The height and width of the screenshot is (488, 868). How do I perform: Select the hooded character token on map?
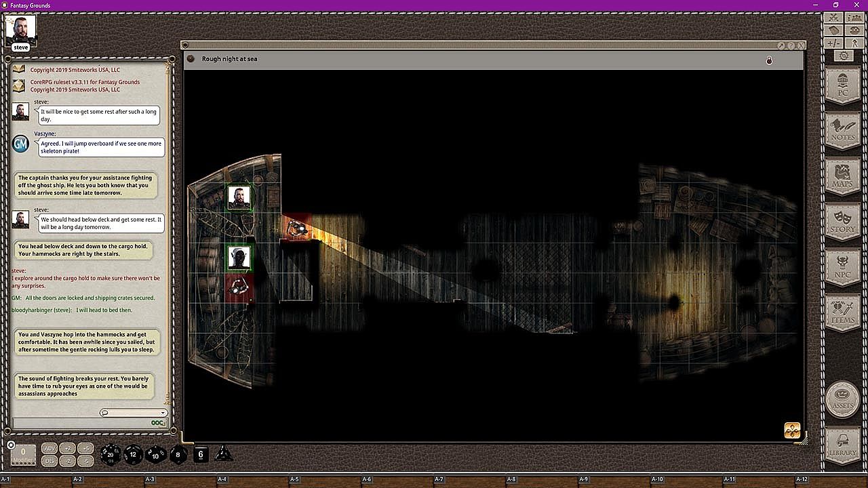(x=239, y=258)
